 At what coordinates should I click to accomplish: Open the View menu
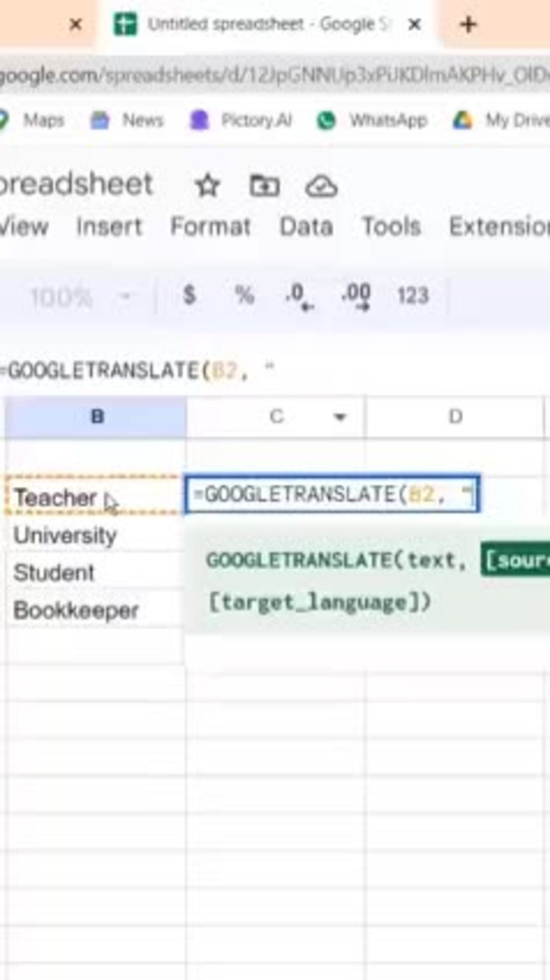(x=24, y=227)
